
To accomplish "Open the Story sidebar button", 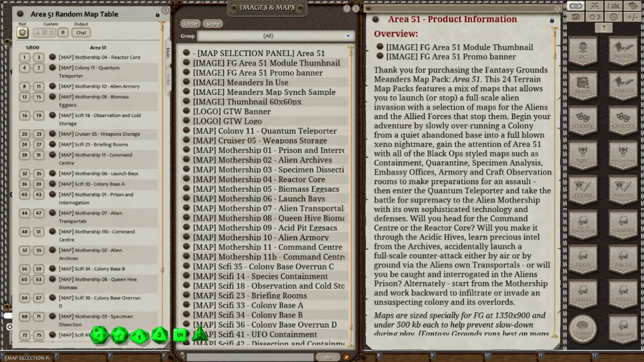I will 583,121.
